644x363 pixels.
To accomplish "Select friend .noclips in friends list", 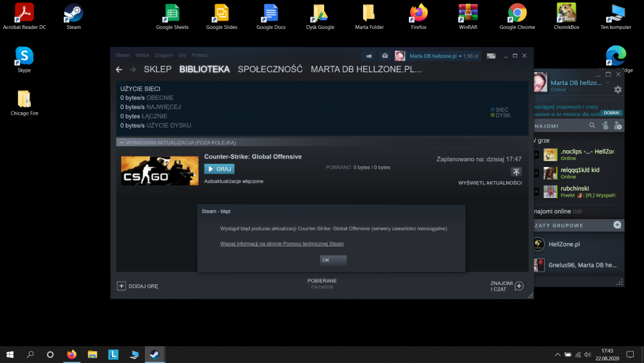I will click(x=579, y=155).
